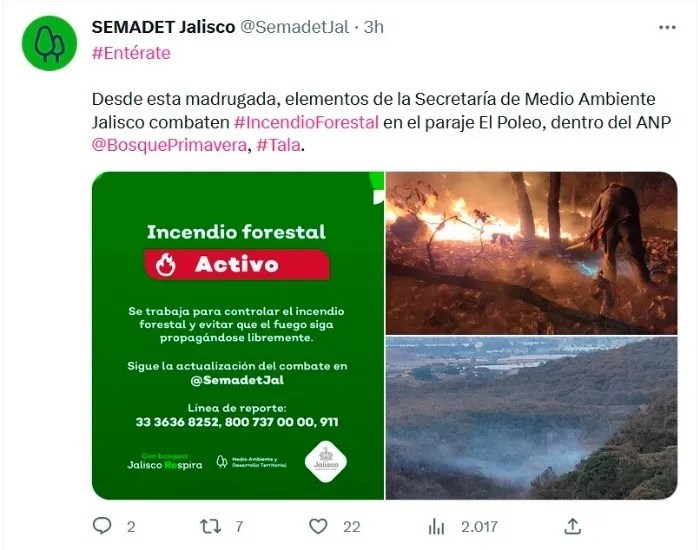The image size is (700, 550).
Task: Visit the @BosquePrimavera mention
Action: click(x=169, y=145)
